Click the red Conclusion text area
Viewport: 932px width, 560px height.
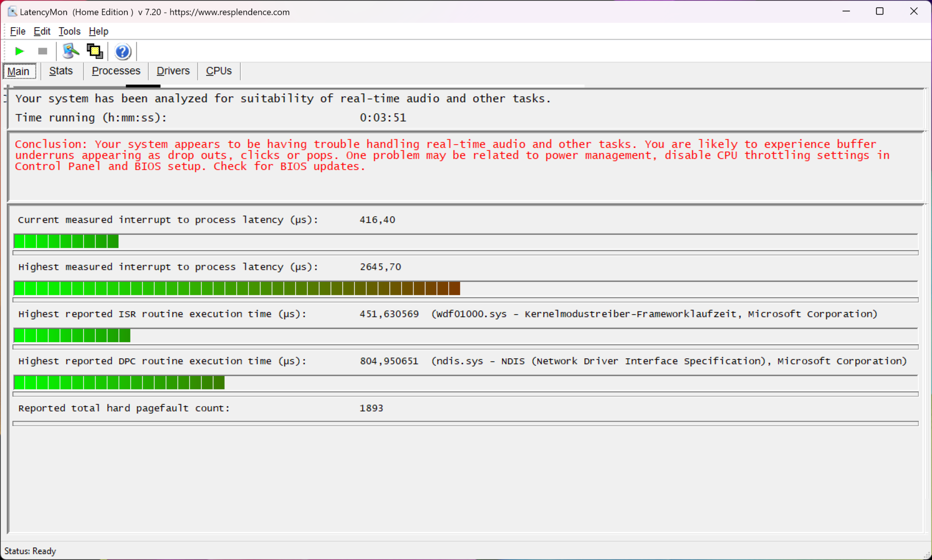451,155
